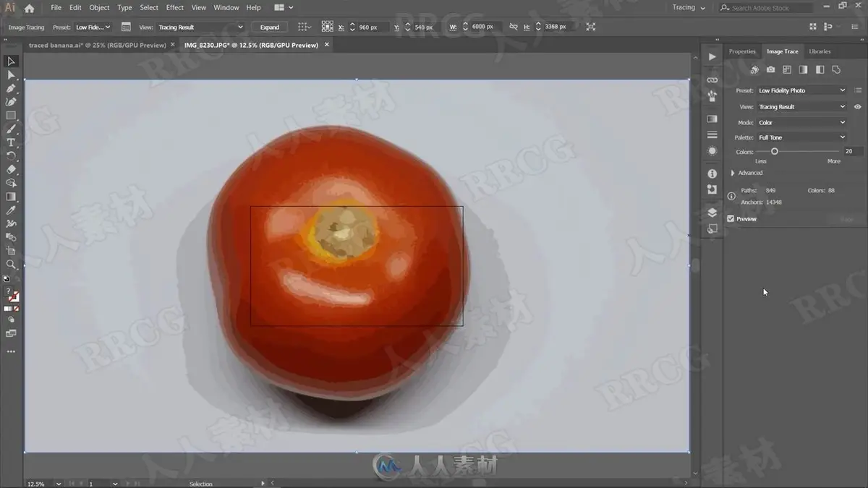Screen dimensions: 868x488
Task: Click the Home icon
Action: (x=29, y=8)
